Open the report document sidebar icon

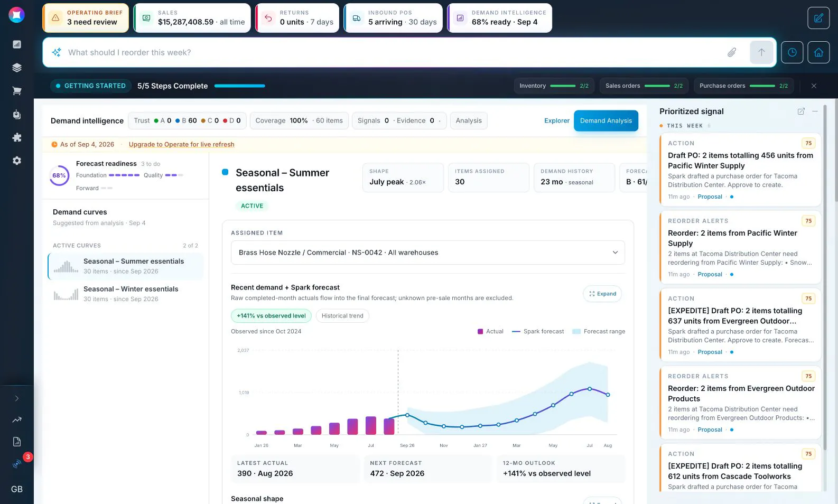pyautogui.click(x=17, y=442)
